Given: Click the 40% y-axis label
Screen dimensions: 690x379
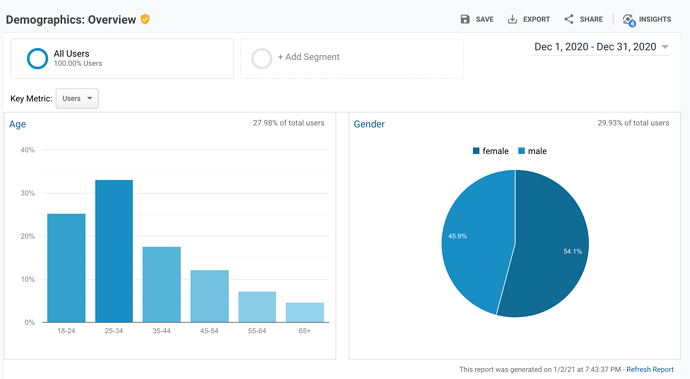Looking at the screenshot, I should [27, 150].
